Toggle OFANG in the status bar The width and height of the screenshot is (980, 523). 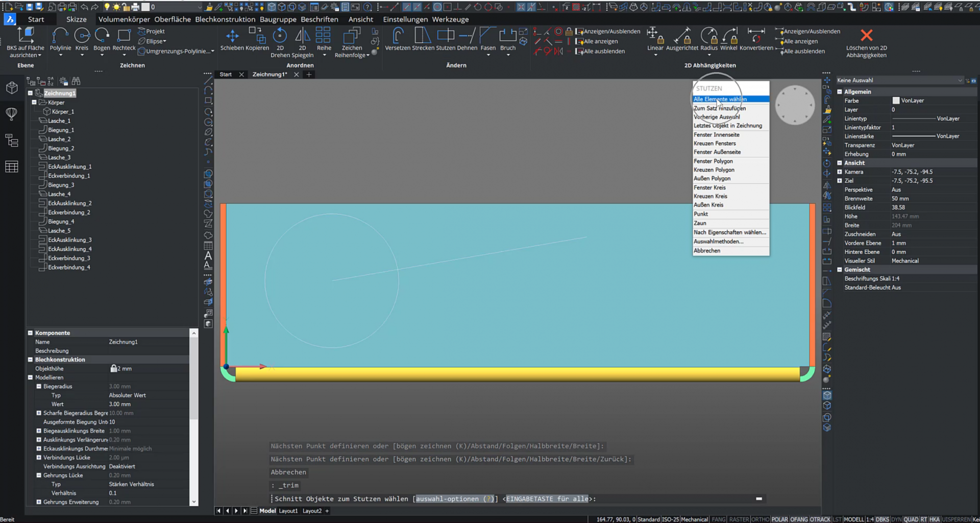click(x=799, y=519)
